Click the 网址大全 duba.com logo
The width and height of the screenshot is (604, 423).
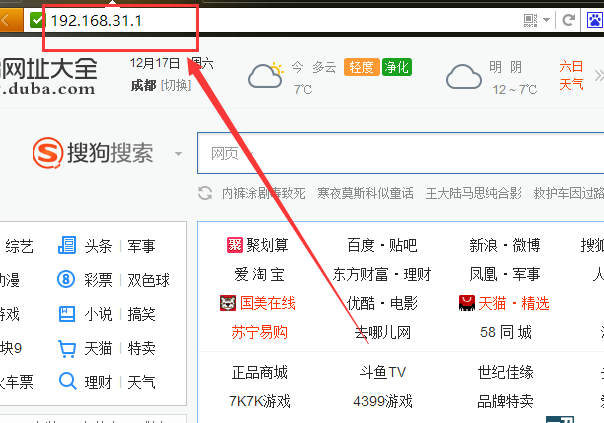[48, 76]
